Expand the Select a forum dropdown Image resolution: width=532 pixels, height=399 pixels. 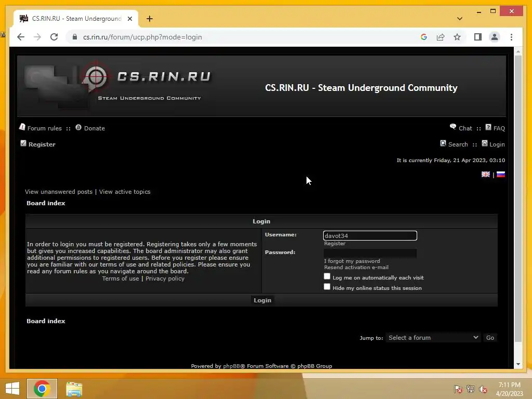pos(433,338)
